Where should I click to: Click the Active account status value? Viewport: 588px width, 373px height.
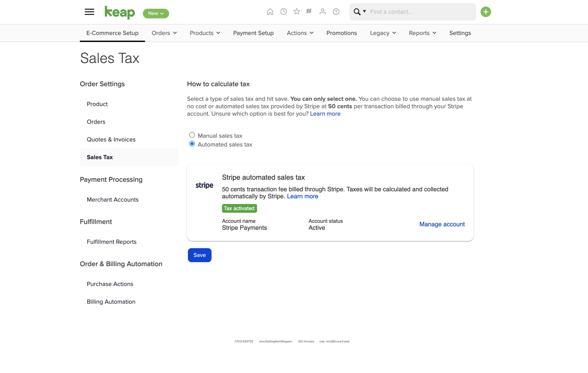point(317,228)
